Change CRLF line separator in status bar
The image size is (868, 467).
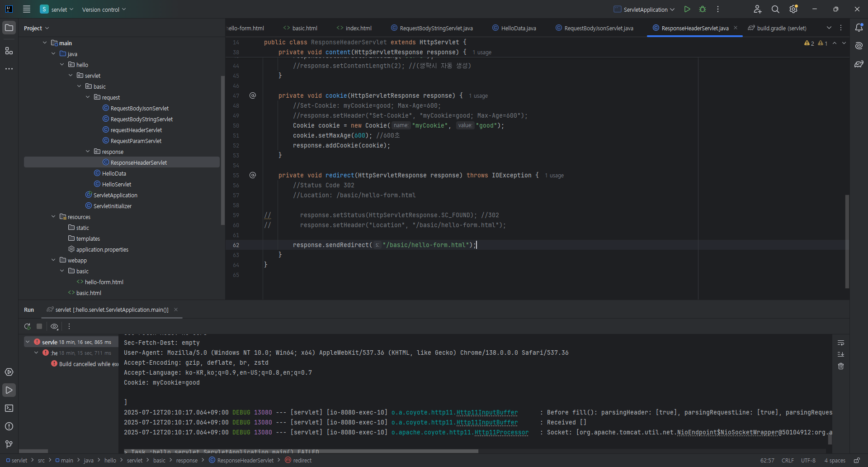coord(788,460)
